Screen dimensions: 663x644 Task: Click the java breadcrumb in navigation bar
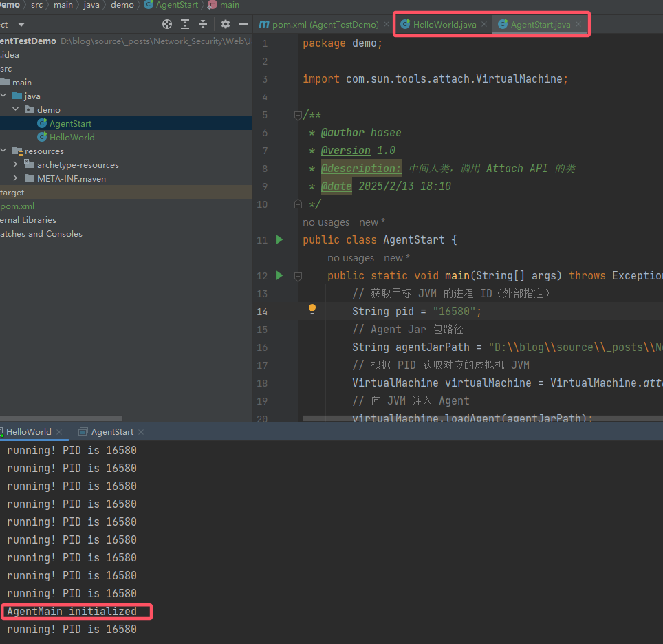(91, 5)
